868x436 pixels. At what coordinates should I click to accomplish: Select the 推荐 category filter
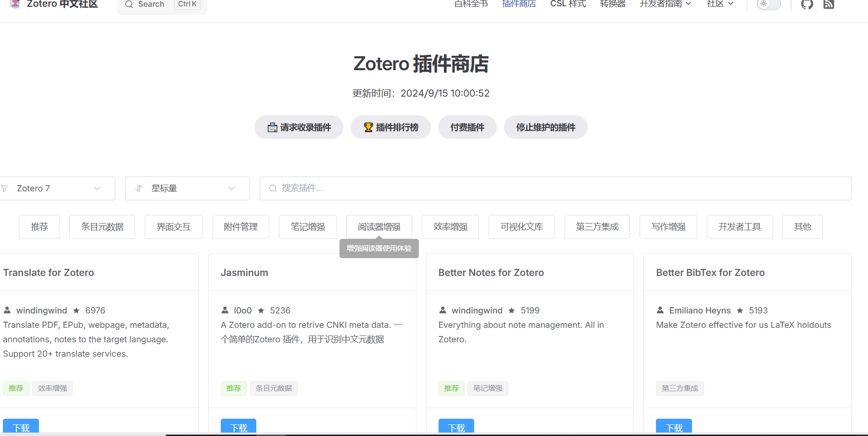point(39,227)
